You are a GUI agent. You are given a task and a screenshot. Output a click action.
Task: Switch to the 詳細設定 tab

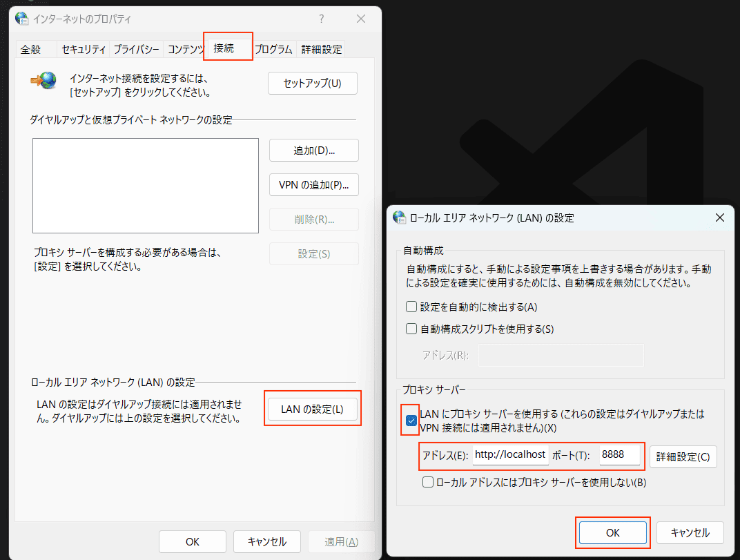(322, 50)
